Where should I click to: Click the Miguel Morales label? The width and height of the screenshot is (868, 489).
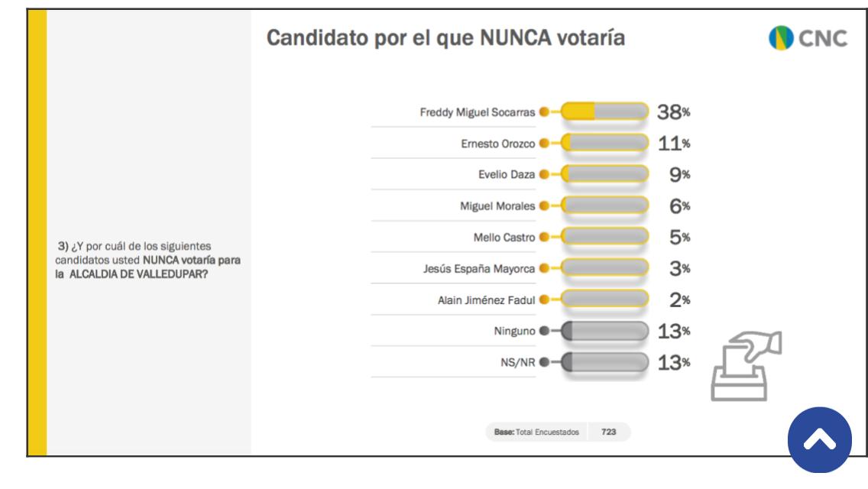pos(499,206)
